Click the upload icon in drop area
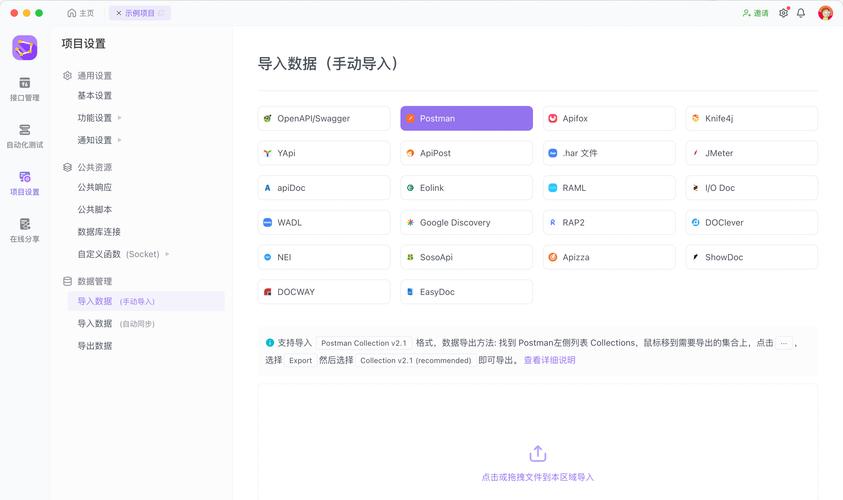 click(x=538, y=454)
